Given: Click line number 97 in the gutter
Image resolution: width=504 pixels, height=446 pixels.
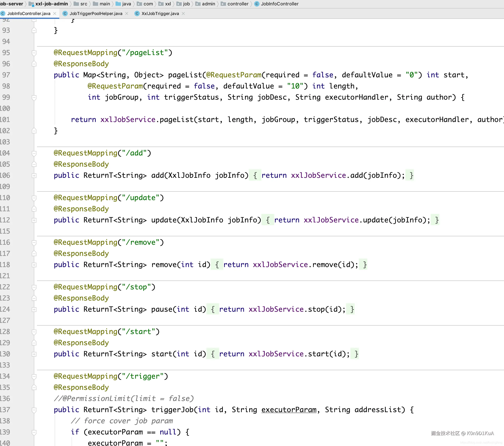Looking at the screenshot, I should coord(6,75).
